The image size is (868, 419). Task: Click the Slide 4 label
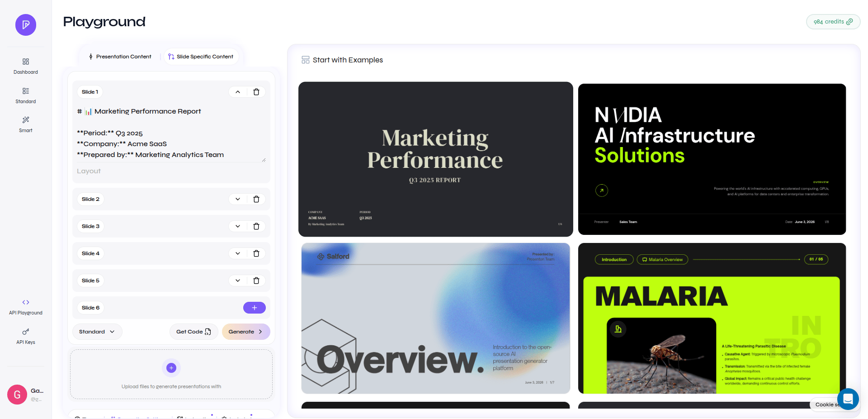[x=90, y=253]
